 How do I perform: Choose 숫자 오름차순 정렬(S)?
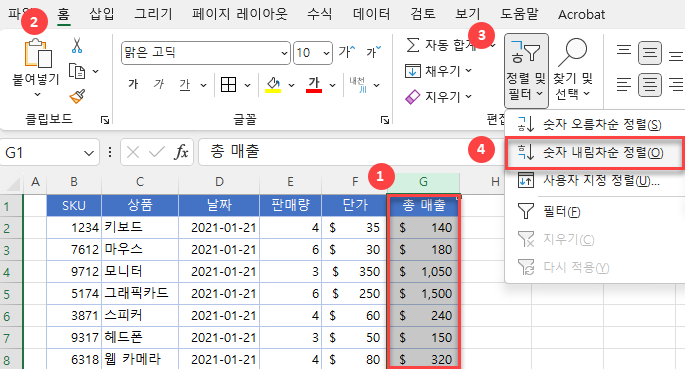click(595, 124)
